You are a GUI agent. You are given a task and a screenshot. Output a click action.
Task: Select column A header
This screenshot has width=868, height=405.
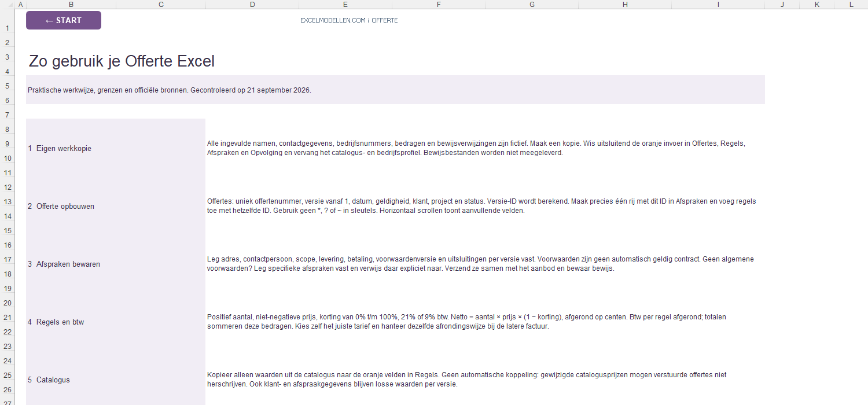21,5
